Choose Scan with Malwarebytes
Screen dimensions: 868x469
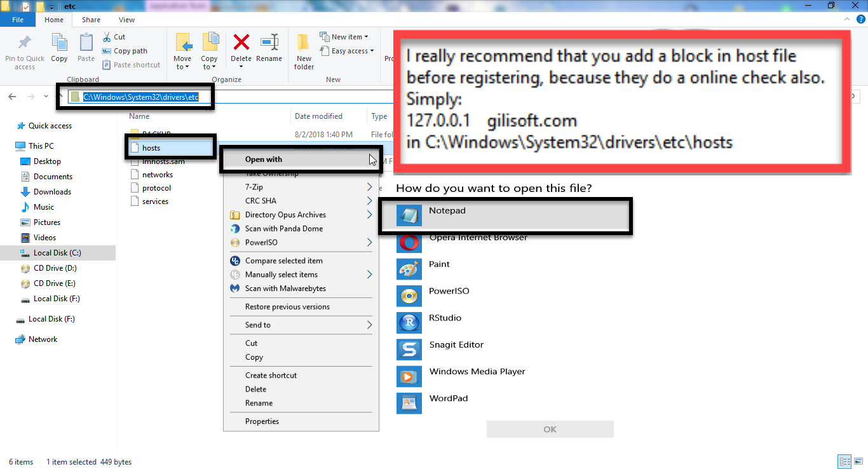coord(301,289)
